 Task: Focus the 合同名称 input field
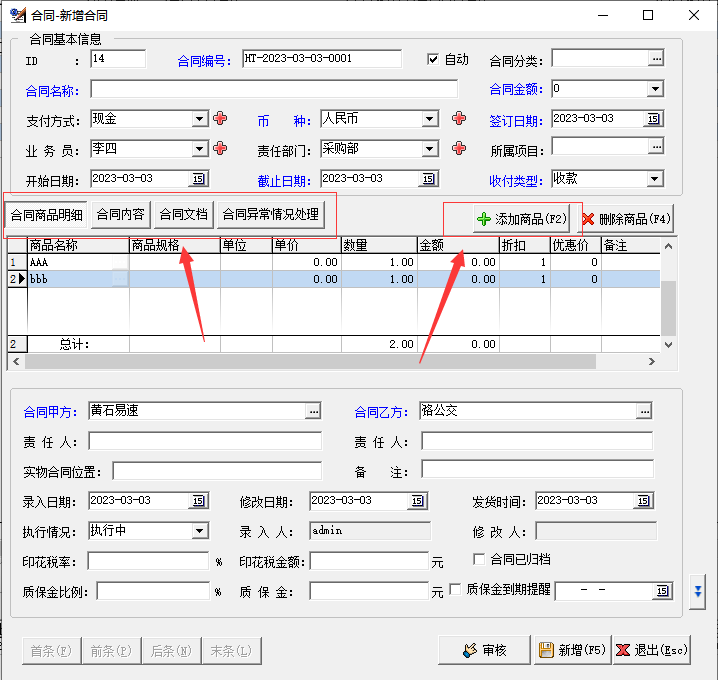[x=274, y=89]
